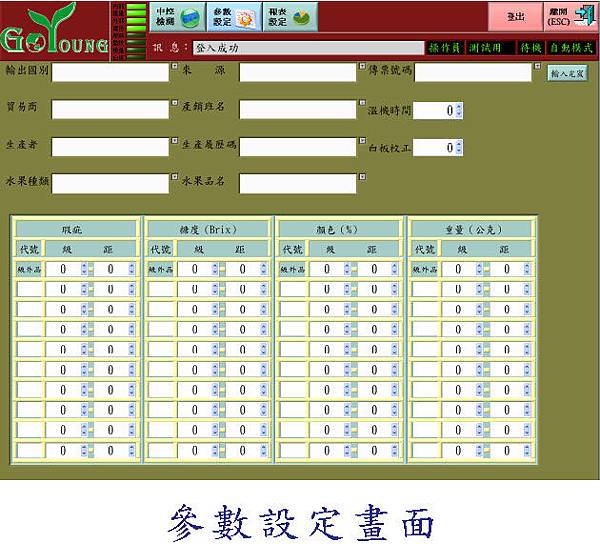Click the 白板校正 value spinner arrows

(459, 147)
